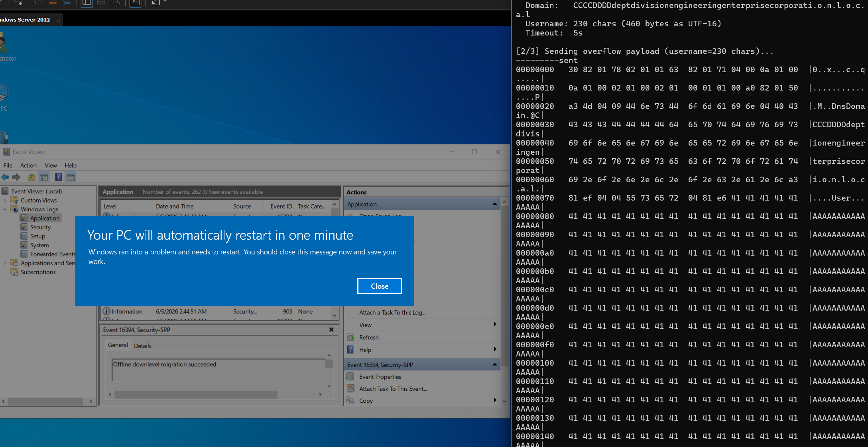The height and width of the screenshot is (447, 868).
Task: Close the Event 16394 preview pane
Action: [x=331, y=330]
